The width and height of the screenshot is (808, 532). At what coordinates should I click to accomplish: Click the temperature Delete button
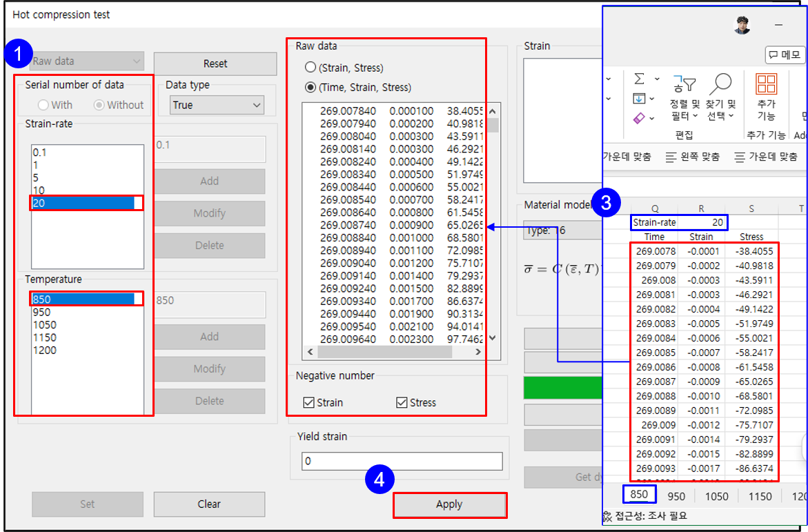click(x=210, y=401)
